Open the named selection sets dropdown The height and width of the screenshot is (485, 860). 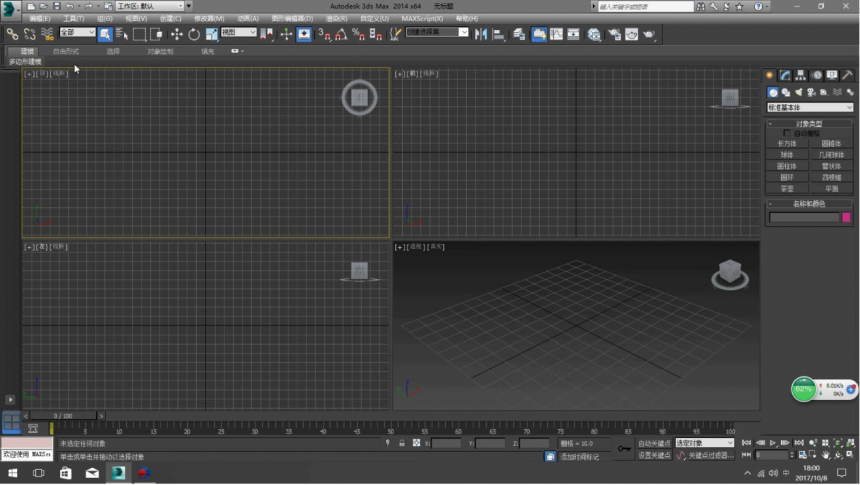[x=437, y=32]
